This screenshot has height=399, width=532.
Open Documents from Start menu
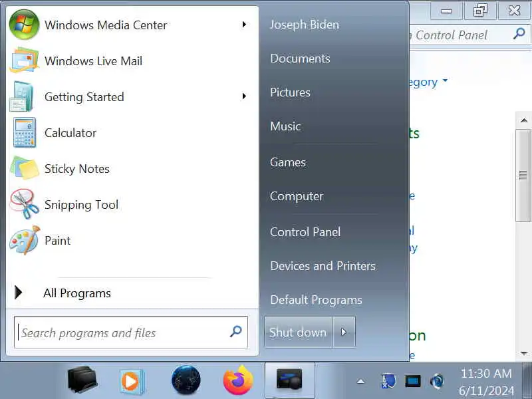point(300,59)
